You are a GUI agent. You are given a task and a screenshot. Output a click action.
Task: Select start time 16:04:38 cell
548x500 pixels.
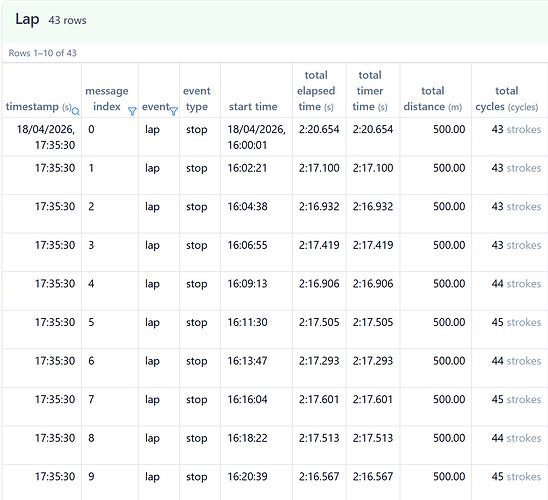coord(247,207)
